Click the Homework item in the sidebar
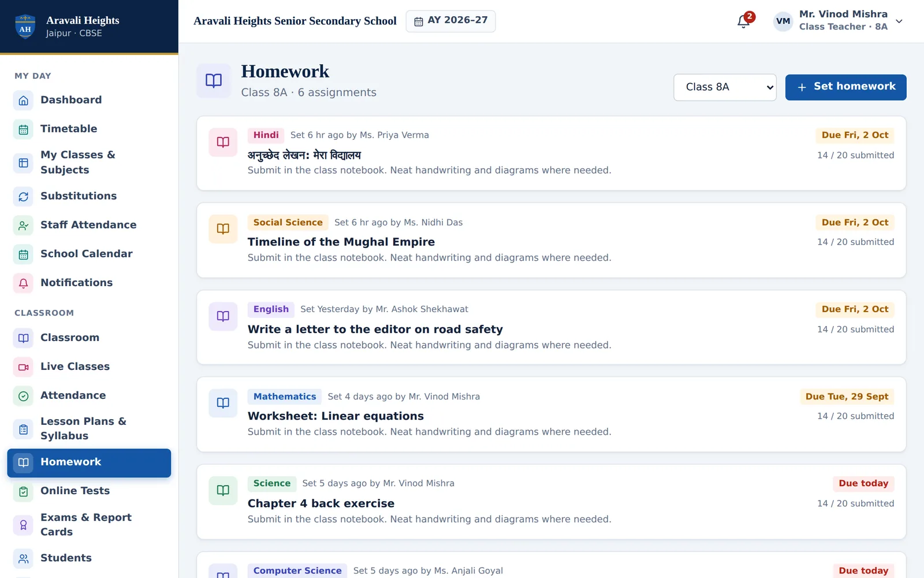Image resolution: width=924 pixels, height=578 pixels. (89, 463)
